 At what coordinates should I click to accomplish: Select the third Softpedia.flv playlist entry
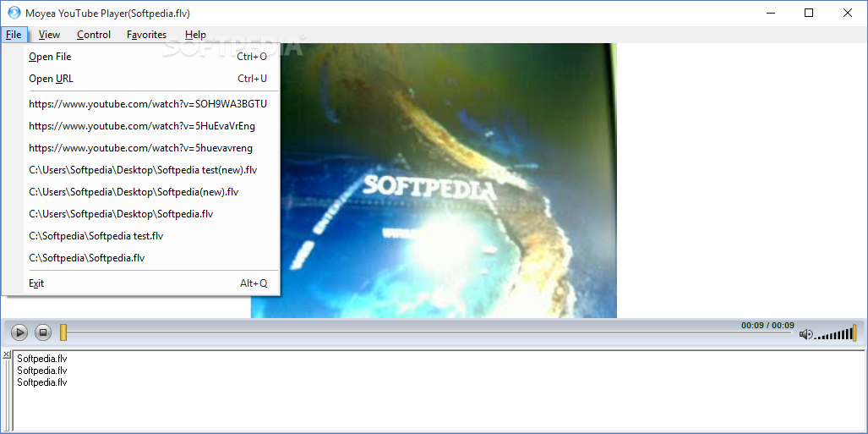(x=42, y=382)
